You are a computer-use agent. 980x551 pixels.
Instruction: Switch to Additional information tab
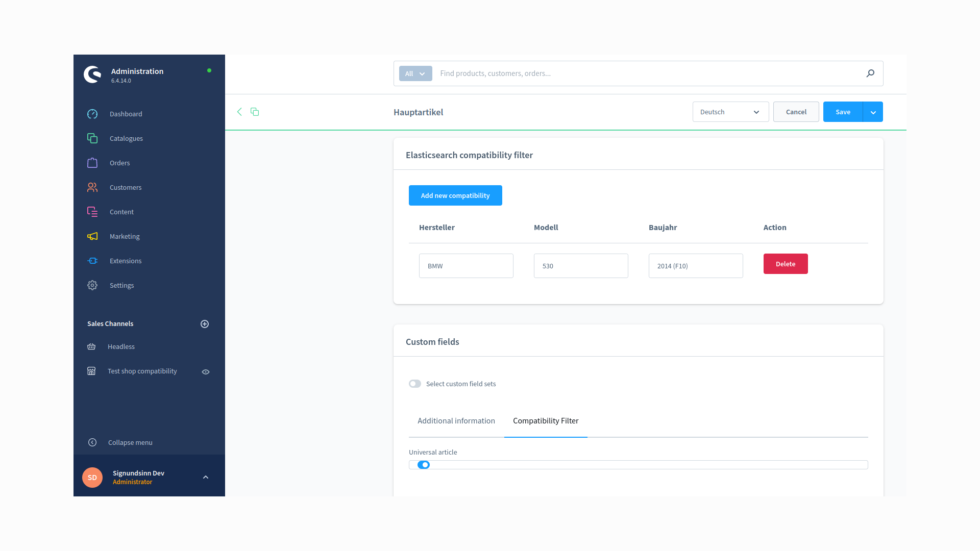(x=456, y=421)
